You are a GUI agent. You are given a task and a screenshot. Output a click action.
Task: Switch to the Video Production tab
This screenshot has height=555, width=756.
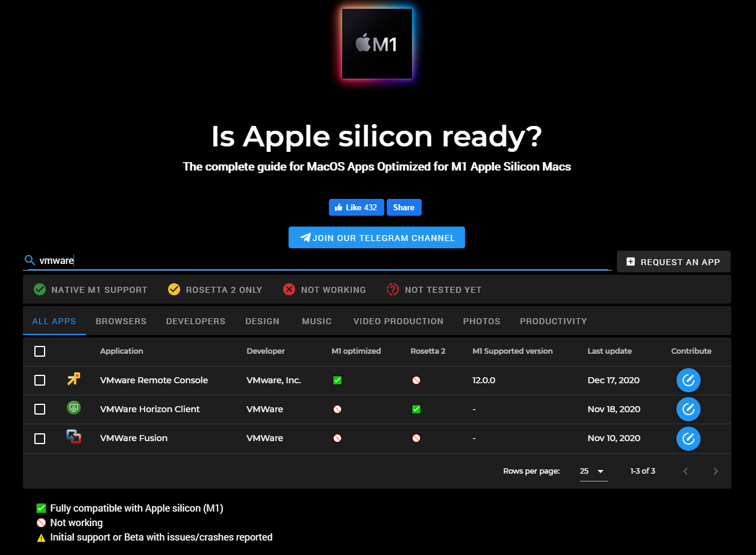click(398, 321)
